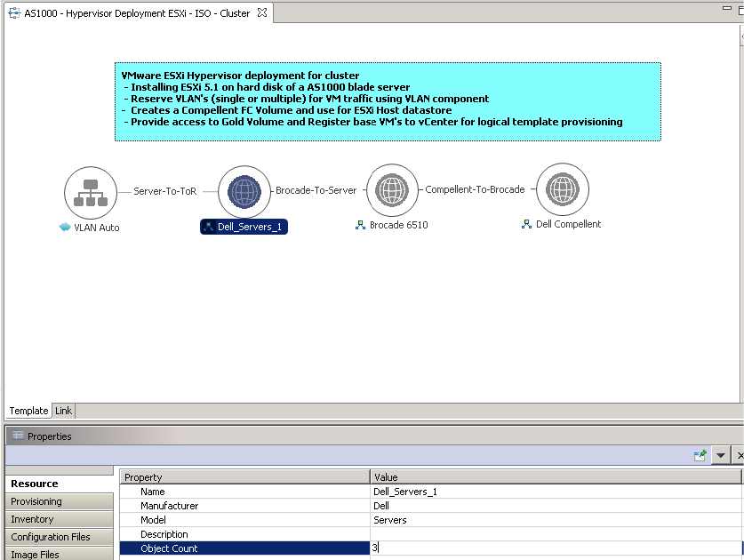Open the Provisioning properties section
The height and width of the screenshot is (560, 744).
(36, 501)
